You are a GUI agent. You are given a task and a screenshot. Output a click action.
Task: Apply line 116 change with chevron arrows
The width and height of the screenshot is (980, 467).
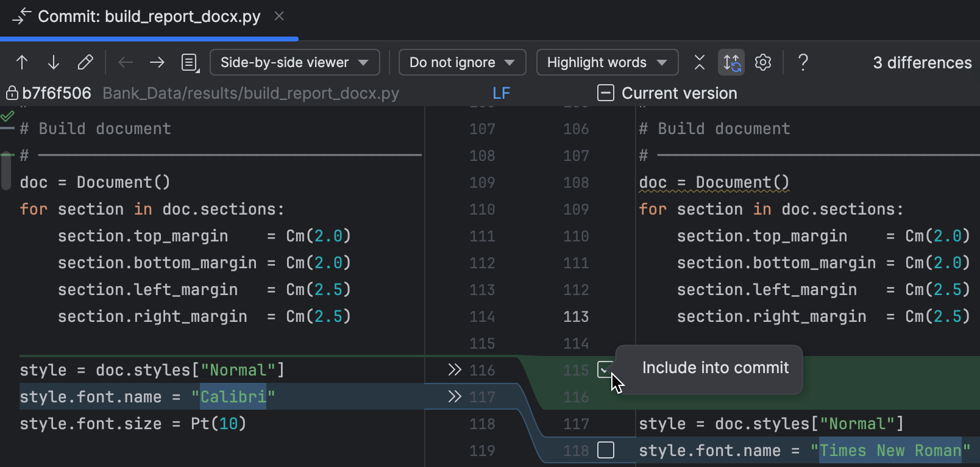coord(455,370)
